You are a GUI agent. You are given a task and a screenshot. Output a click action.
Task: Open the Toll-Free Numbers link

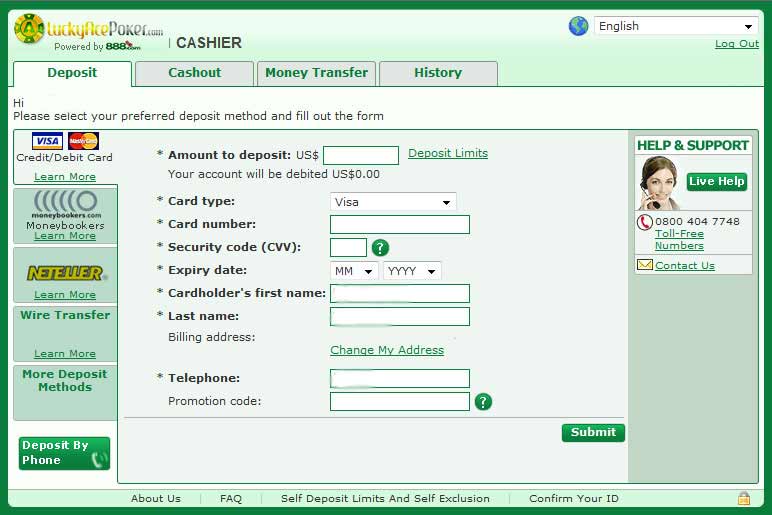679,240
